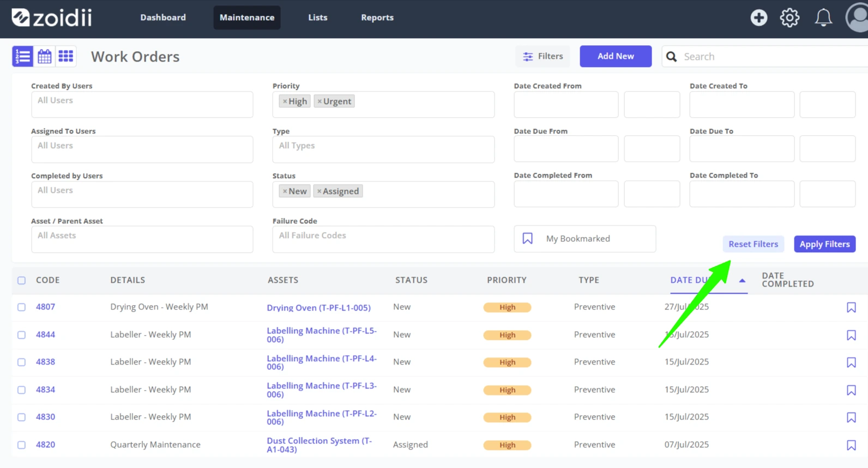Open work order 4807 link
This screenshot has width=868, height=468.
(x=45, y=307)
